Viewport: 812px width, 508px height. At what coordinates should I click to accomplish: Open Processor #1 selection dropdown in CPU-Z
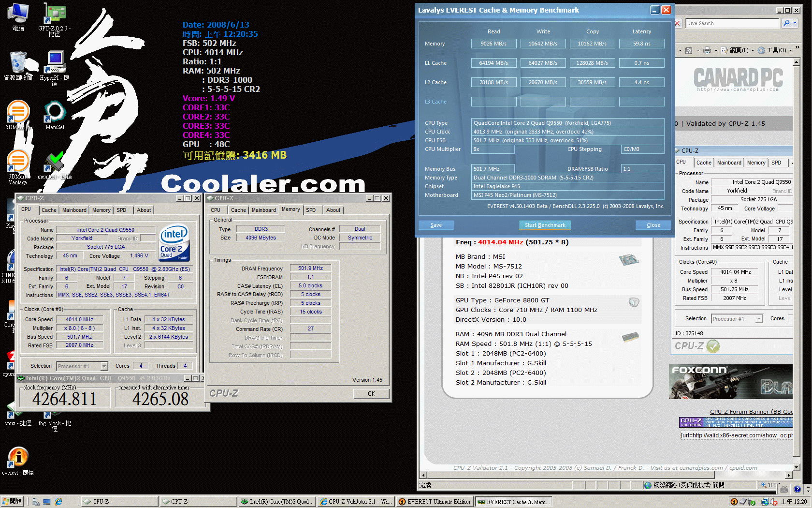click(104, 366)
